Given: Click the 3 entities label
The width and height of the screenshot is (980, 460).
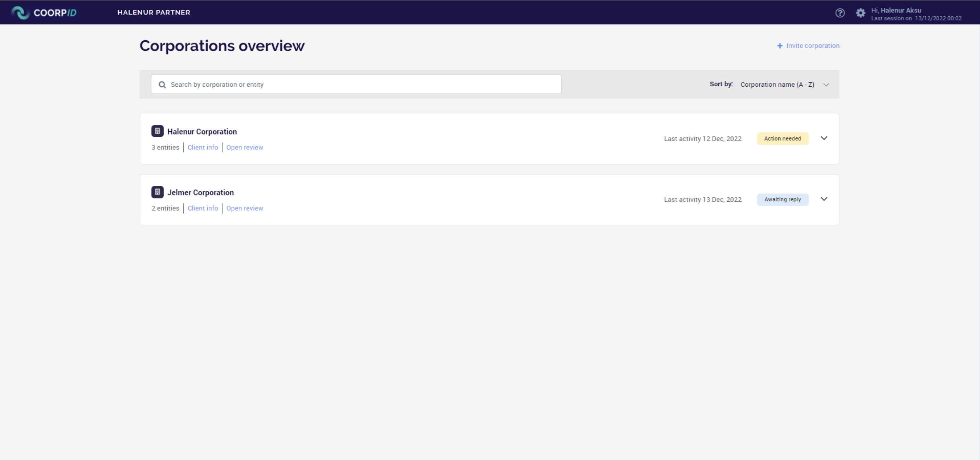Looking at the screenshot, I should pyautogui.click(x=165, y=147).
